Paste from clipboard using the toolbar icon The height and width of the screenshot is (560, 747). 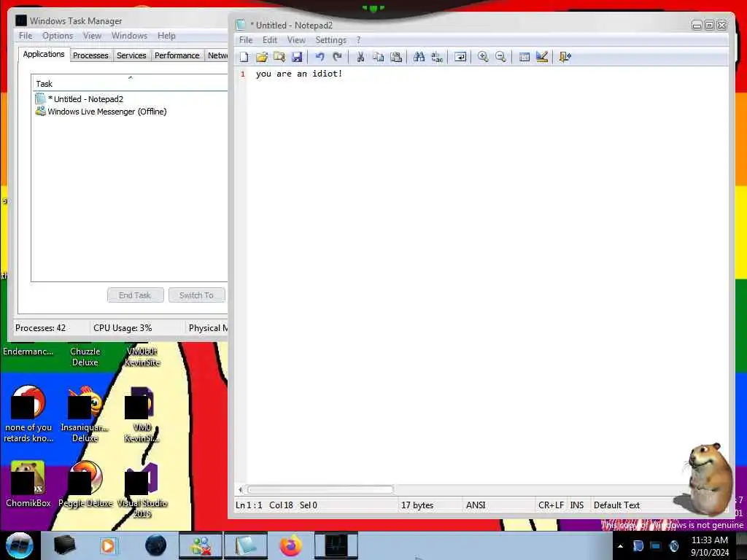pos(396,57)
